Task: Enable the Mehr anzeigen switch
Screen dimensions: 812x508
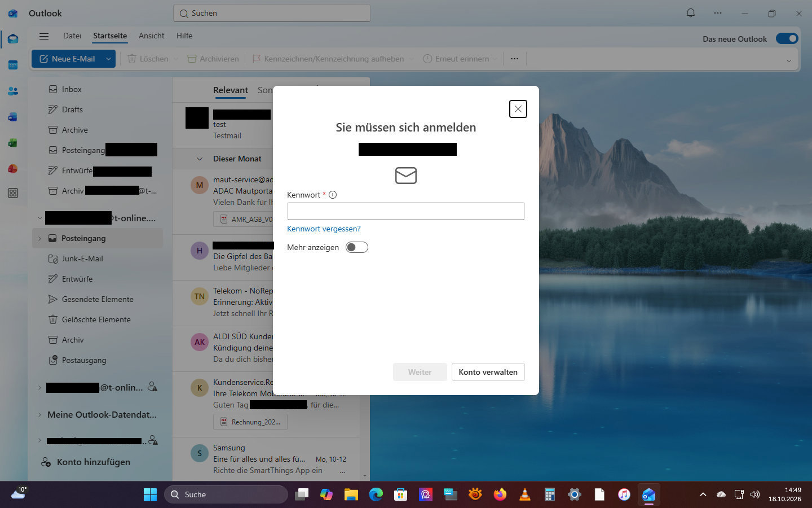Action: click(x=357, y=247)
